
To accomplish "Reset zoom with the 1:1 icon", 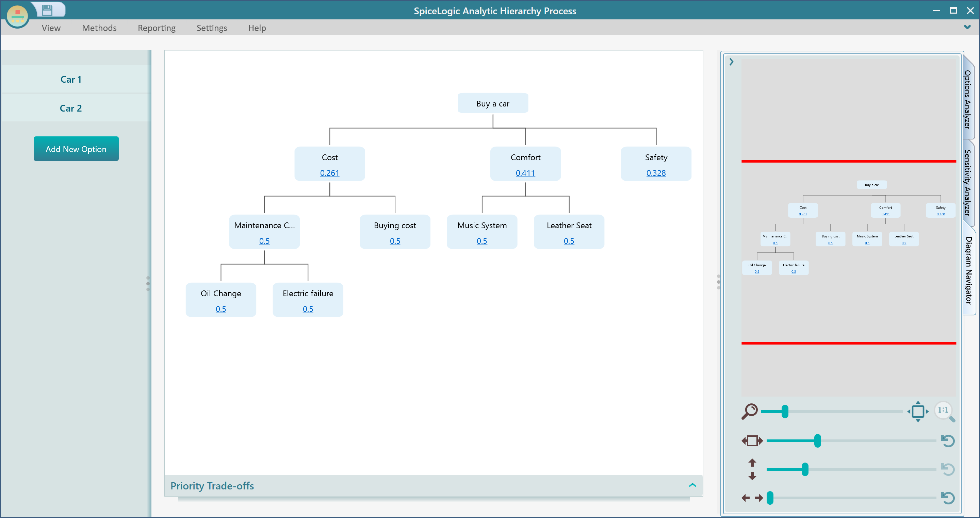I will [945, 412].
